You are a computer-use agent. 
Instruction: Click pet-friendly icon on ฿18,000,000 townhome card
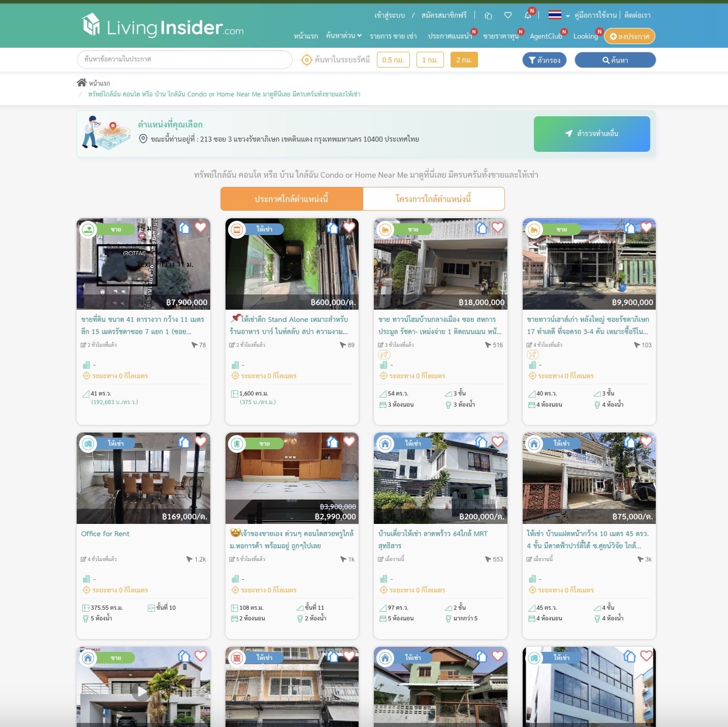pyautogui.click(x=385, y=354)
